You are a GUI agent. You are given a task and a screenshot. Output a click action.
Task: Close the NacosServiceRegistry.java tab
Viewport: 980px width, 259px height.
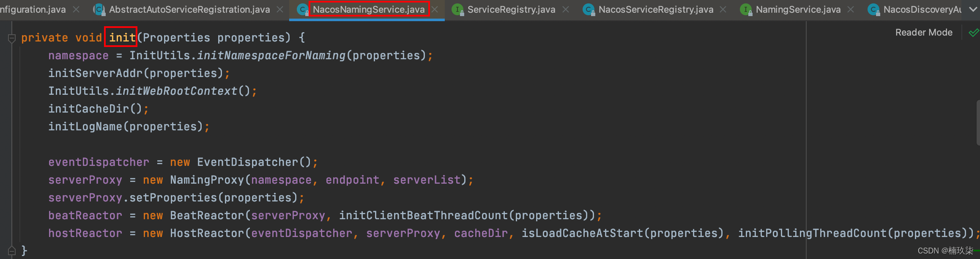pos(723,9)
